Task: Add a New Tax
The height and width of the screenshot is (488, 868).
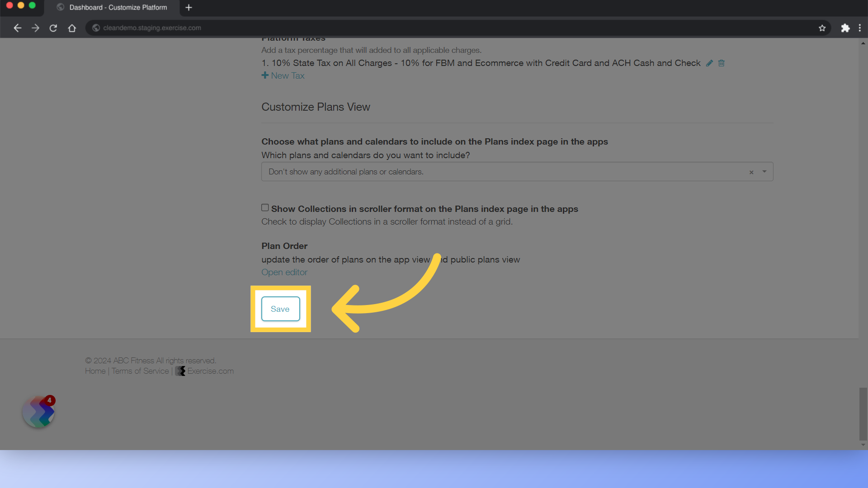Action: coord(283,76)
